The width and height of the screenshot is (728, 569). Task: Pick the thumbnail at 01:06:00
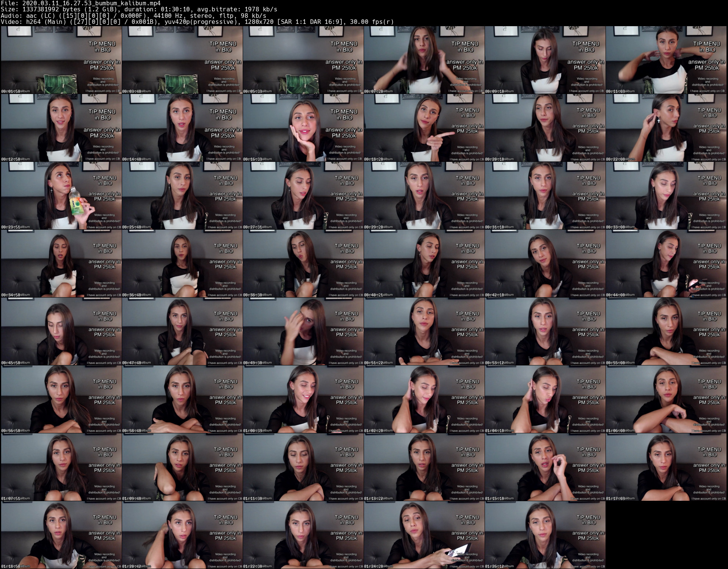(x=666, y=399)
